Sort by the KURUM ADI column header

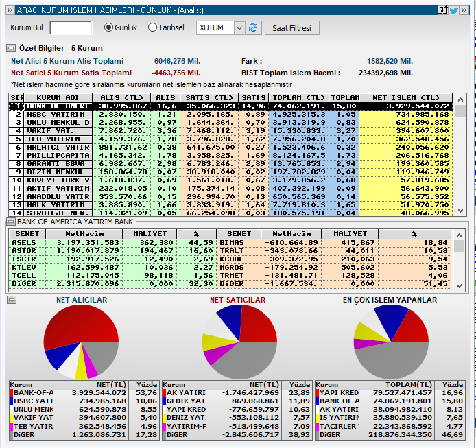click(58, 98)
